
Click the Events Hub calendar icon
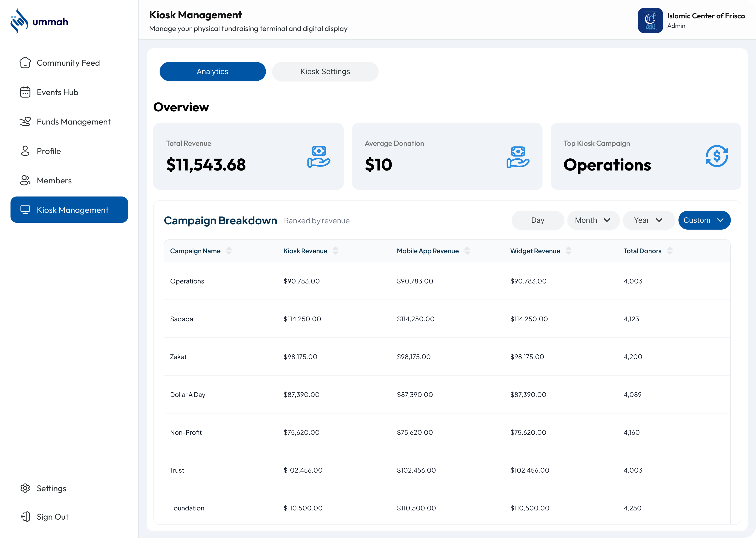(x=25, y=92)
